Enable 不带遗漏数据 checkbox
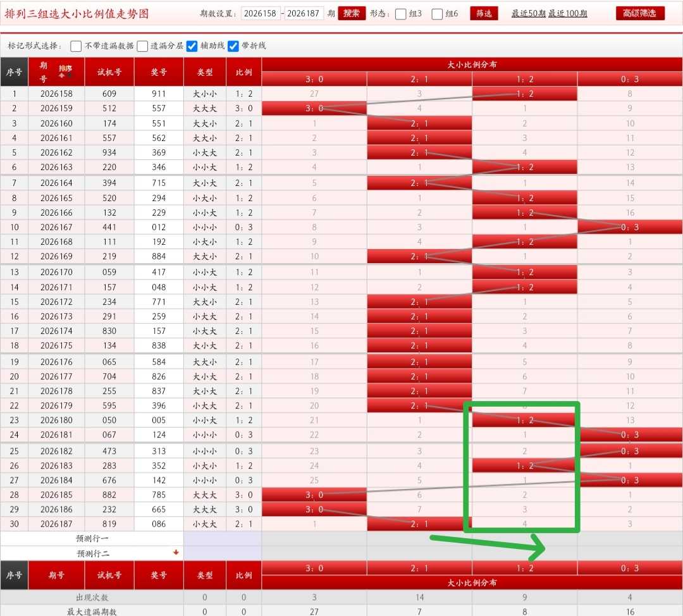The height and width of the screenshot is (616, 683). pos(76,46)
